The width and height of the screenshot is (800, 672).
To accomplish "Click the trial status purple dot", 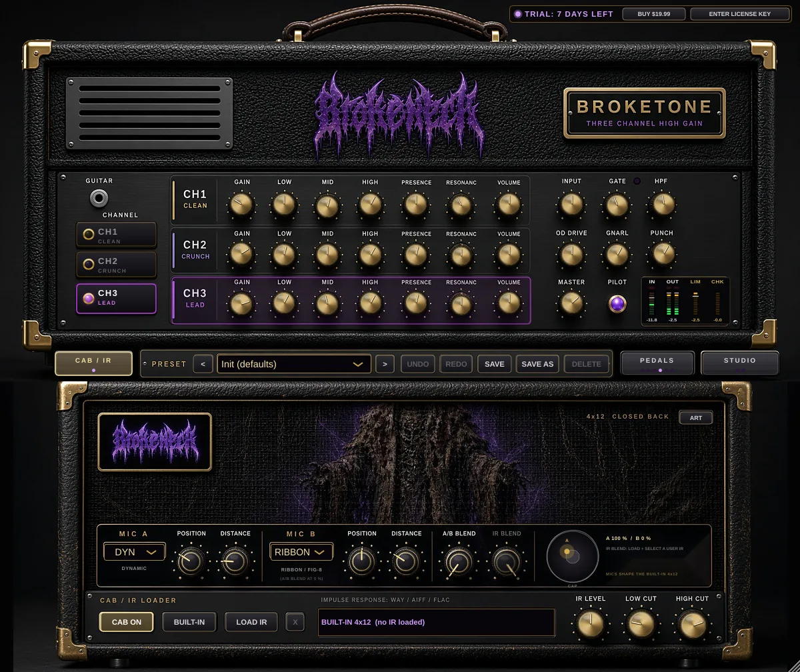I will click(x=518, y=14).
